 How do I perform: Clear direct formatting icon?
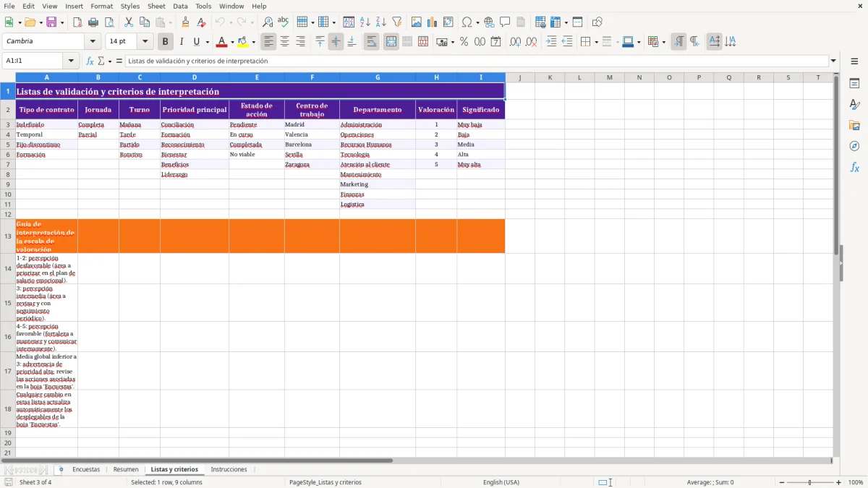pyautogui.click(x=201, y=22)
